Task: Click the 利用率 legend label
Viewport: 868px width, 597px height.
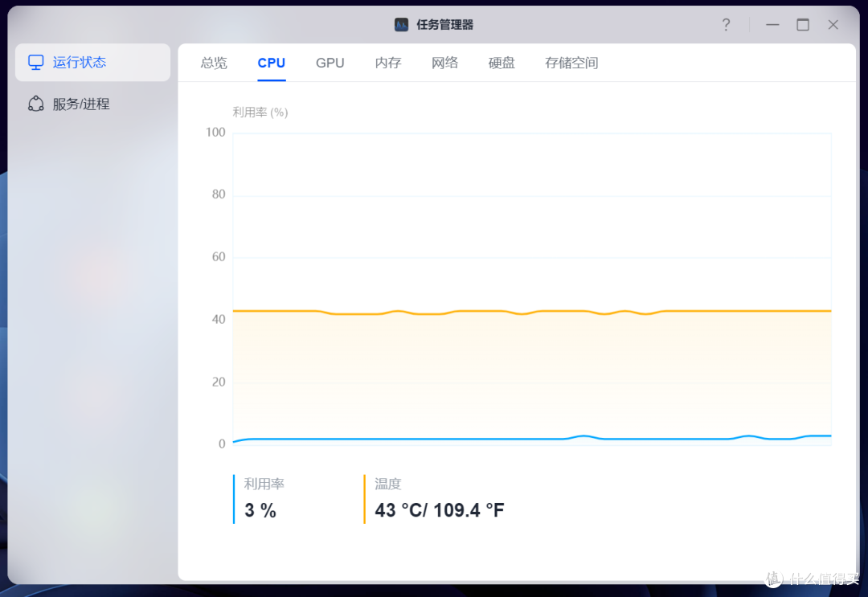Action: 264,485
